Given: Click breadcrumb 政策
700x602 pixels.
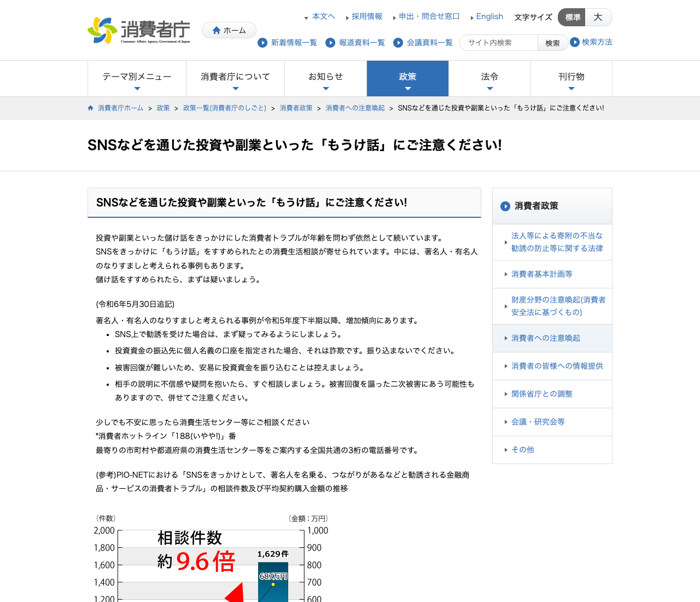Looking at the screenshot, I should (x=163, y=108).
